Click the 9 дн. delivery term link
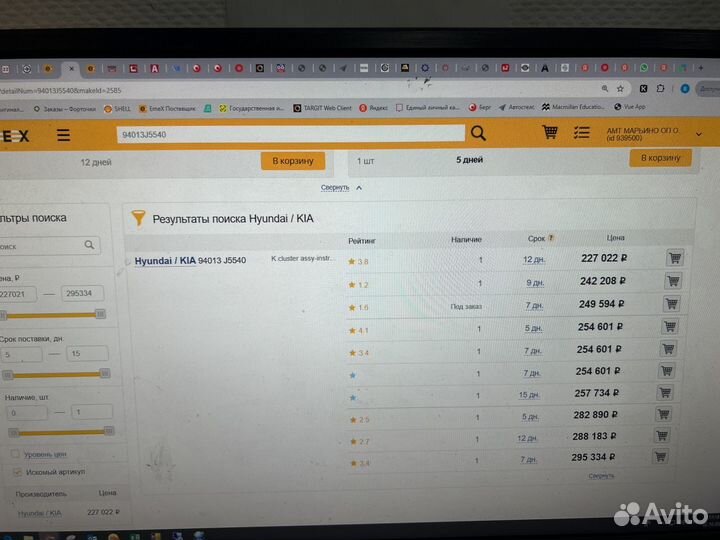 pyautogui.click(x=535, y=283)
